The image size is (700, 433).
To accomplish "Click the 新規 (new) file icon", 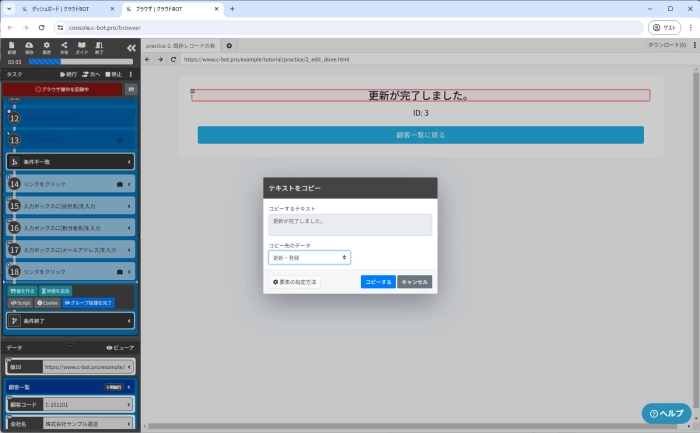I will tap(12, 47).
